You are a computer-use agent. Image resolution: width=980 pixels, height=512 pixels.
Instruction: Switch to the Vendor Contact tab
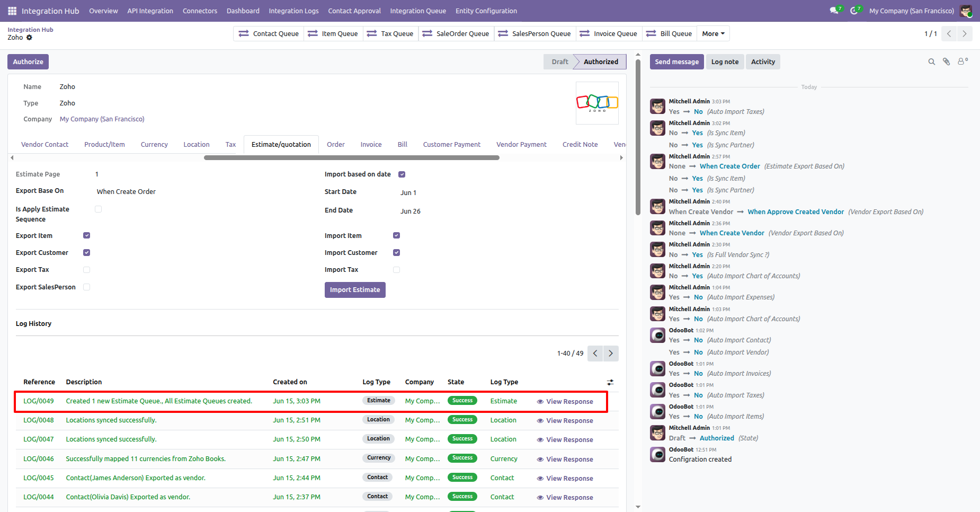(45, 145)
